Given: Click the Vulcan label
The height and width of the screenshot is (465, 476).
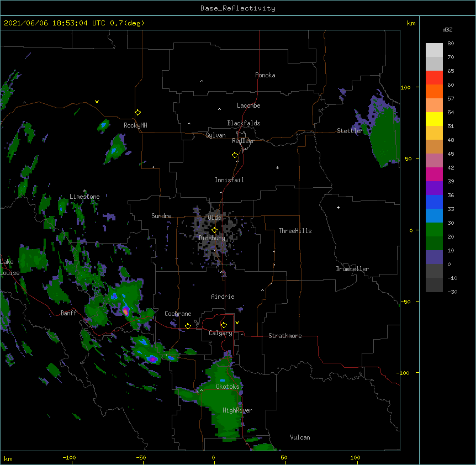Looking at the screenshot, I should click(300, 437).
